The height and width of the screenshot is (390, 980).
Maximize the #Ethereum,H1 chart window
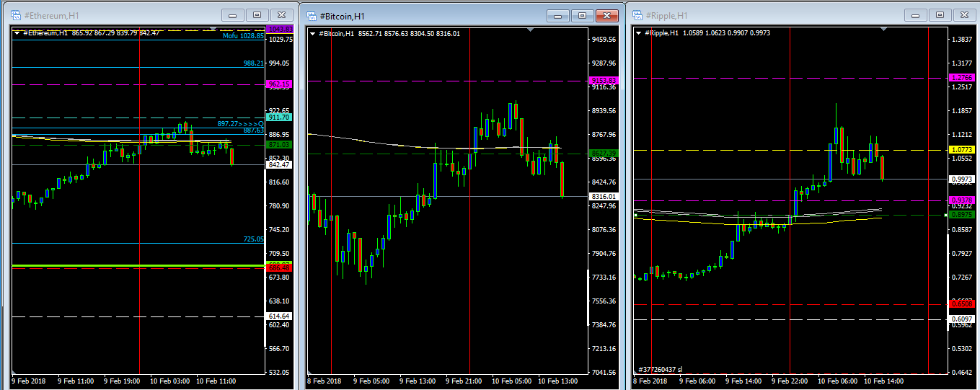[256, 14]
